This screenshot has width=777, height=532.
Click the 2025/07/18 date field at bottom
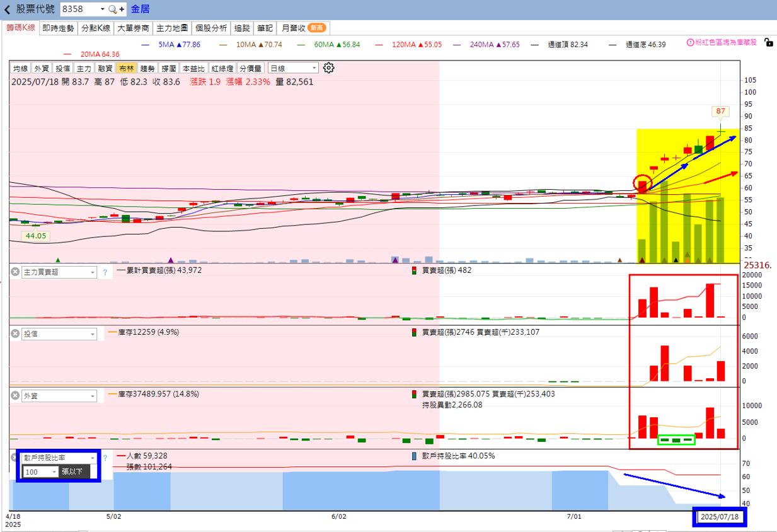click(720, 517)
